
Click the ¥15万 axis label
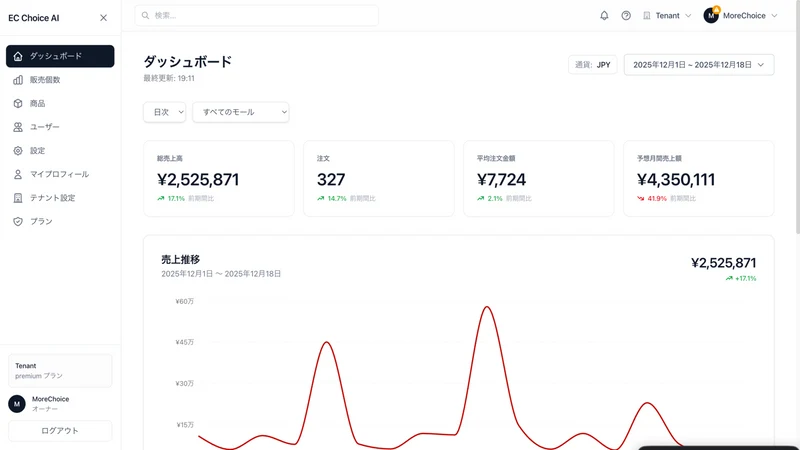(x=185, y=424)
